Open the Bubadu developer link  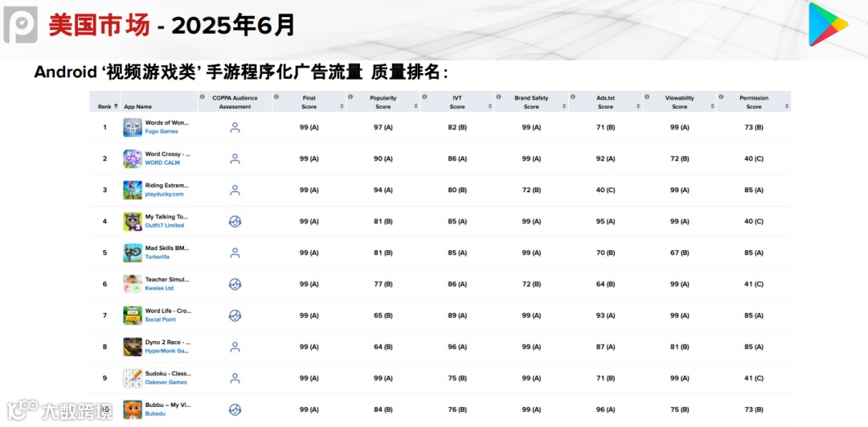pyautogui.click(x=156, y=413)
